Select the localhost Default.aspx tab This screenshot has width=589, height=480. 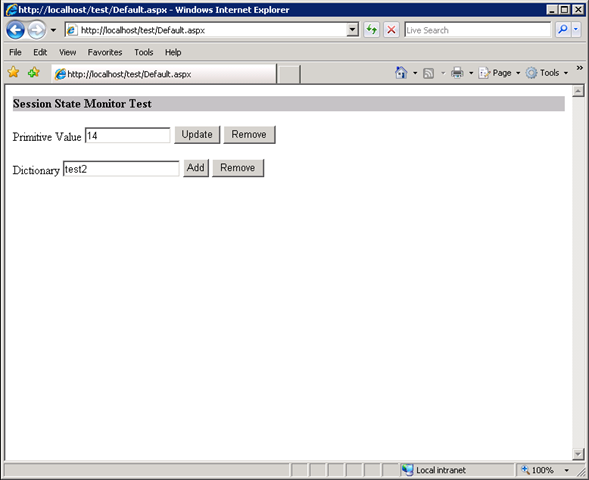(164, 74)
